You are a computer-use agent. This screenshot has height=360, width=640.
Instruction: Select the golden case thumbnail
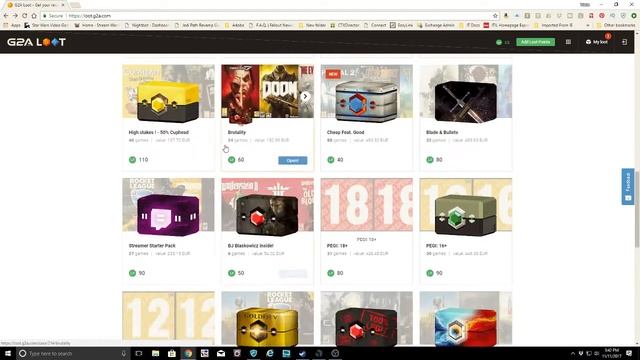coord(267,327)
